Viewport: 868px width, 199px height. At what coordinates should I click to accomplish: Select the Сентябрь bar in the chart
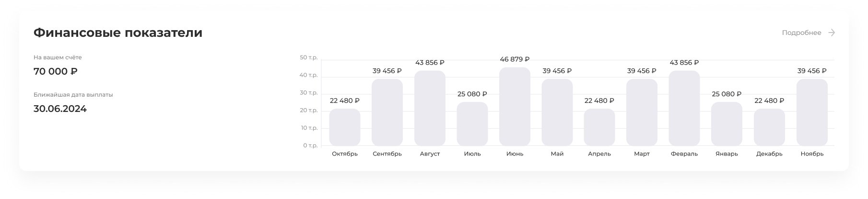[x=387, y=112]
